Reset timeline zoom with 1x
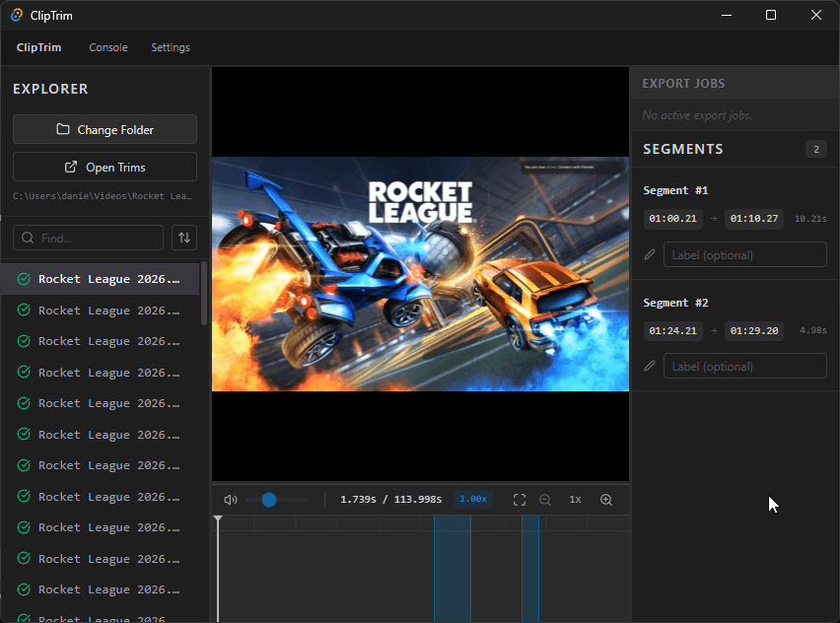This screenshot has width=840, height=623. (576, 500)
